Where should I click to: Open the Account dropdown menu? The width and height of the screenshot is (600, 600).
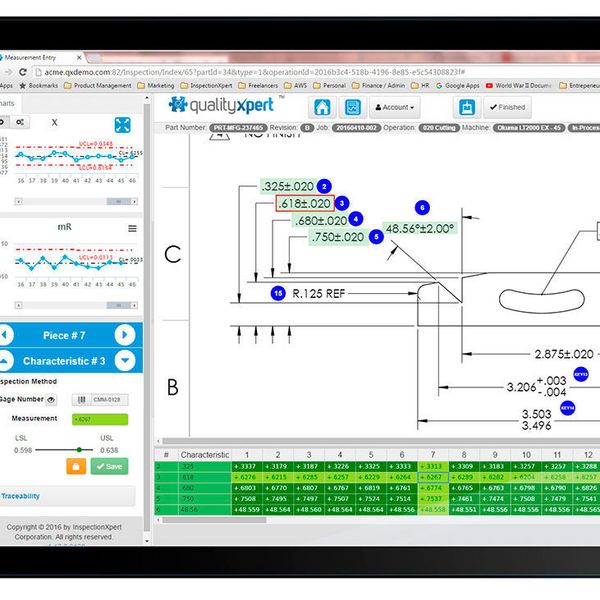(x=395, y=108)
